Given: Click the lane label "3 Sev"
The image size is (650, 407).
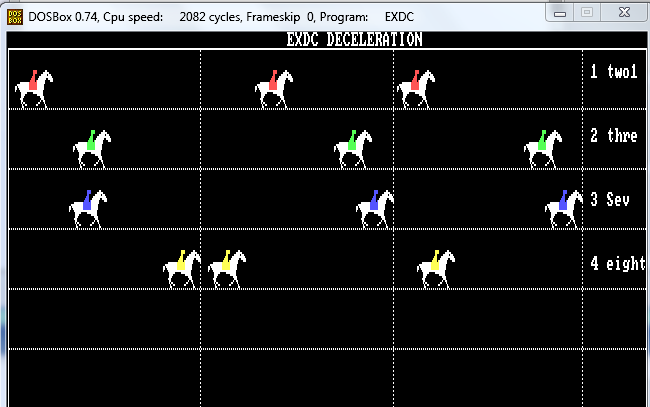Looking at the screenshot, I should [610, 199].
